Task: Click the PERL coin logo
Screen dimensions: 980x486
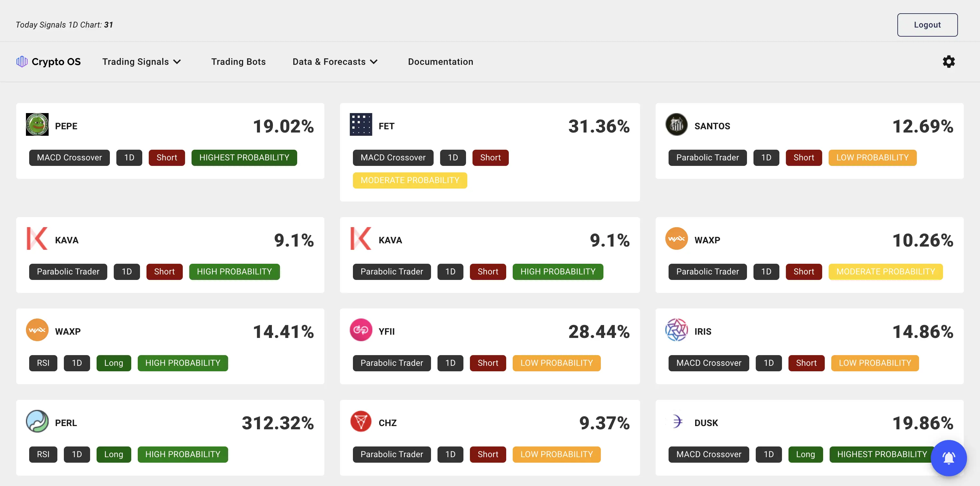Action: (37, 421)
